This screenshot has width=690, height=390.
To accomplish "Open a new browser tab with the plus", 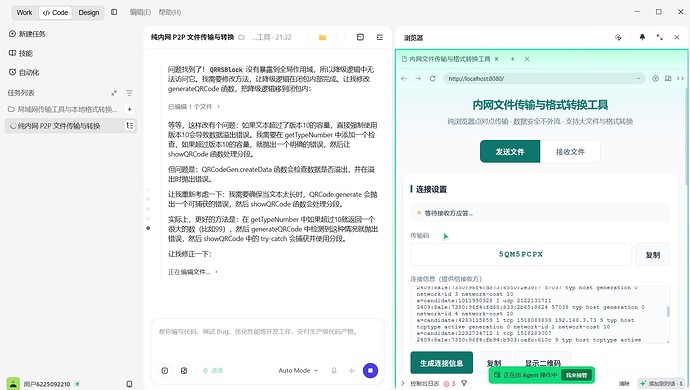I will 512,59.
